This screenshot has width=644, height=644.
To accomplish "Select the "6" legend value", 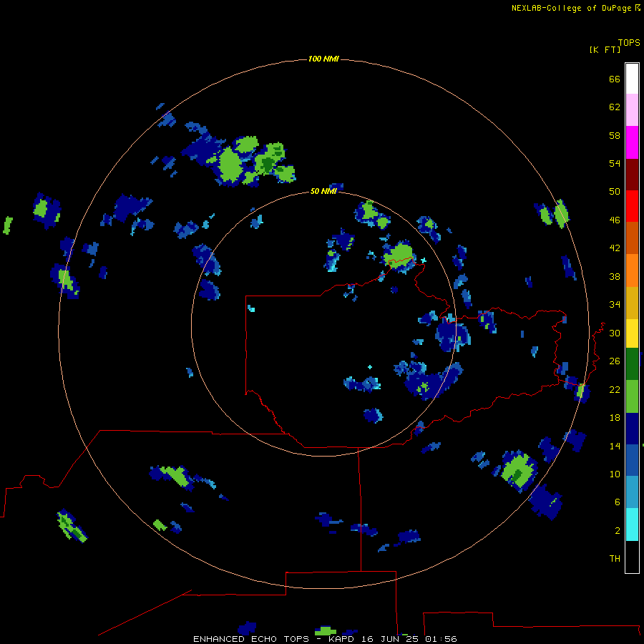I will 618,502.
